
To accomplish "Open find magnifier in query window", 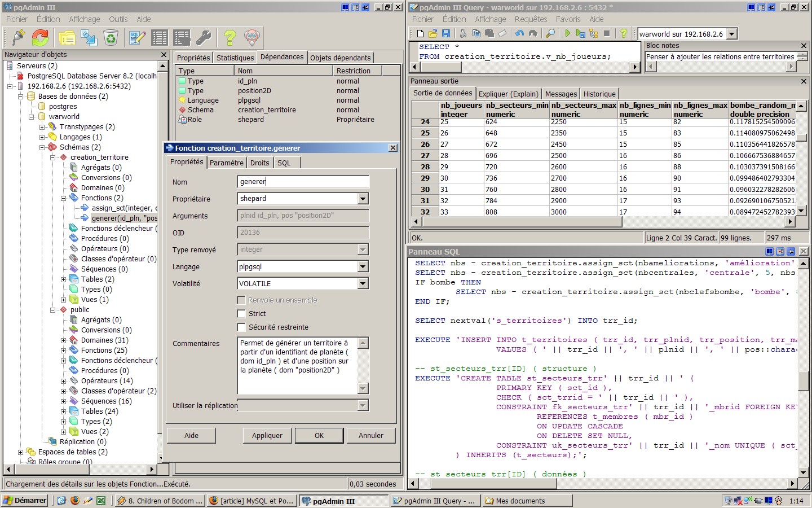I will tap(550, 34).
